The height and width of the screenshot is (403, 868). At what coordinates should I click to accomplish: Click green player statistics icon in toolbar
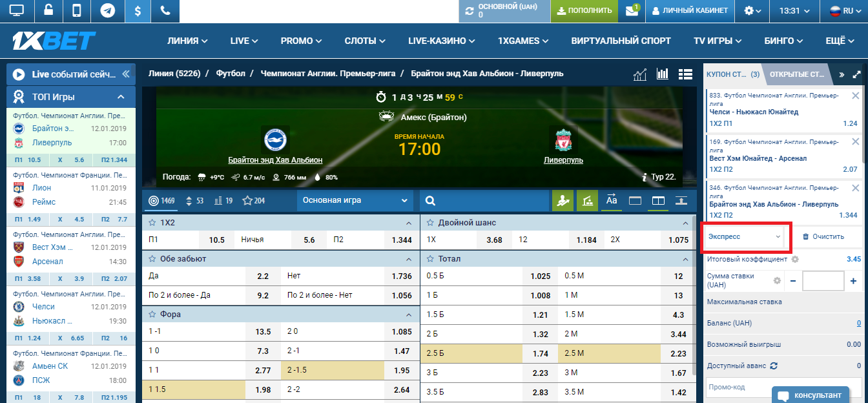tap(563, 201)
